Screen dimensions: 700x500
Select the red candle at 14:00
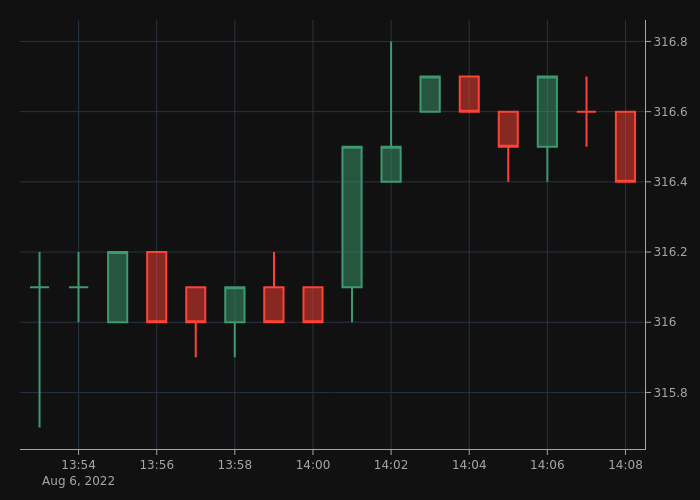(313, 304)
